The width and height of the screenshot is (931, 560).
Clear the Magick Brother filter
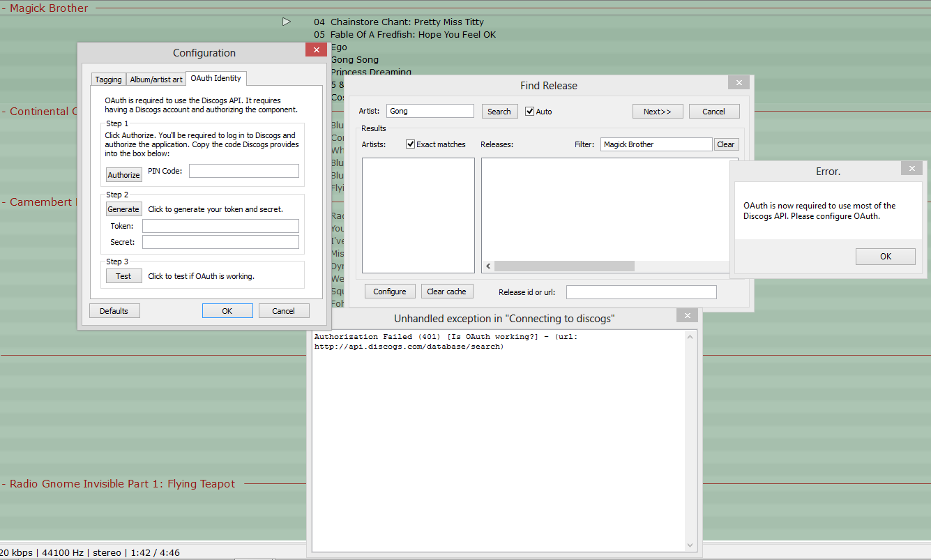point(725,144)
